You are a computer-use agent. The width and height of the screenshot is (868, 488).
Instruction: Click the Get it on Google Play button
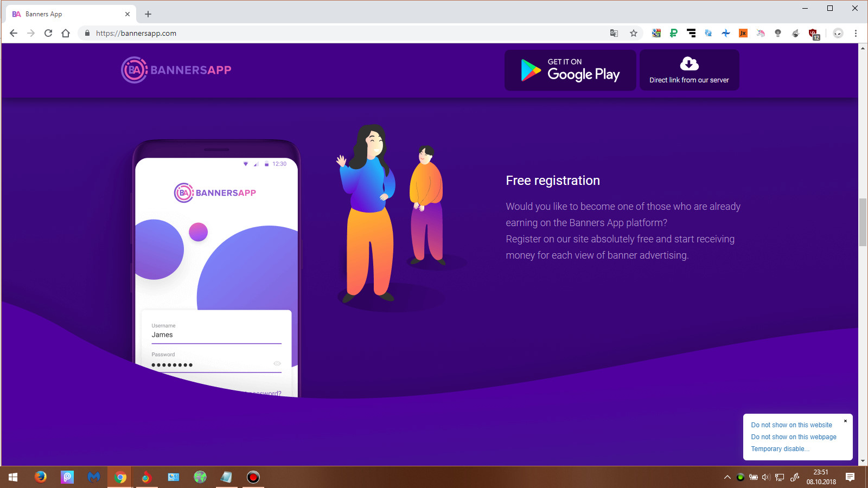[x=570, y=70]
